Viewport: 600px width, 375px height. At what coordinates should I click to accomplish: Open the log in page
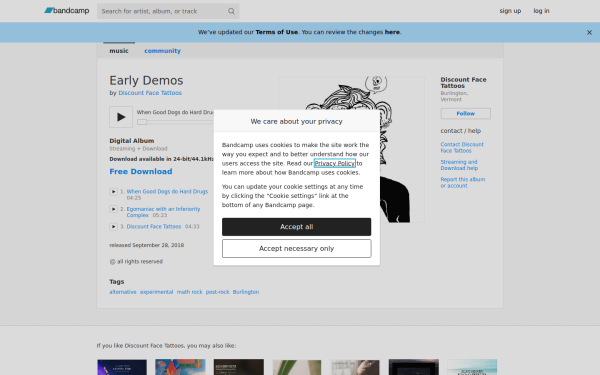(x=541, y=11)
